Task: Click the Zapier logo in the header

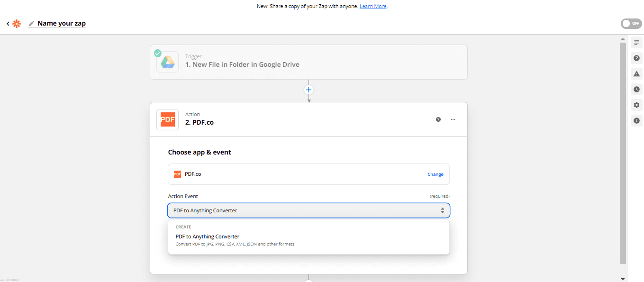Action: pos(17,23)
